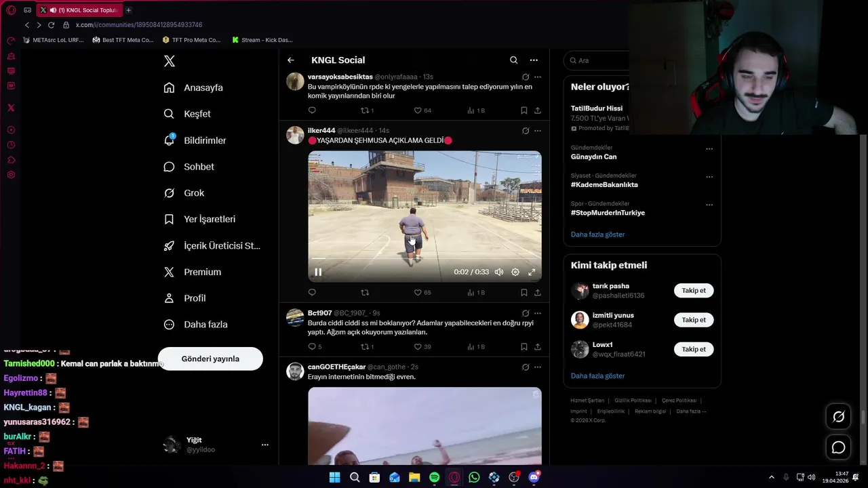
Task: Open Yer İşaretleri bookmarks
Action: point(200,219)
